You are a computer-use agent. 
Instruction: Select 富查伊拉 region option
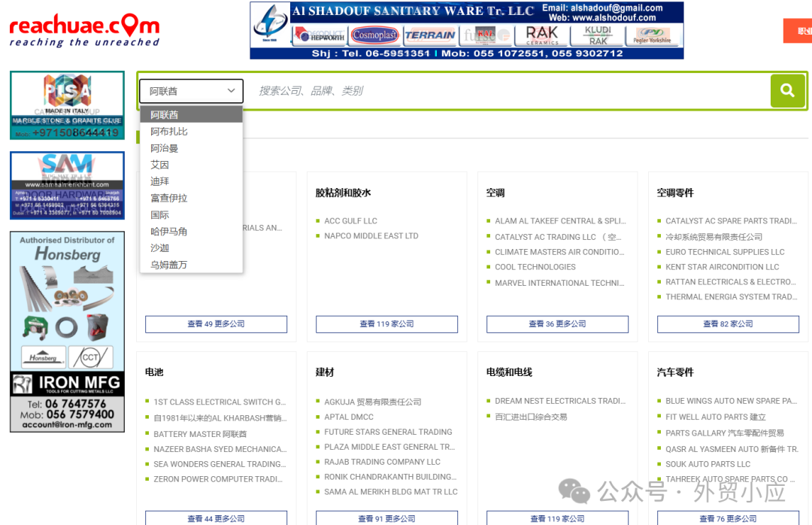coord(191,198)
